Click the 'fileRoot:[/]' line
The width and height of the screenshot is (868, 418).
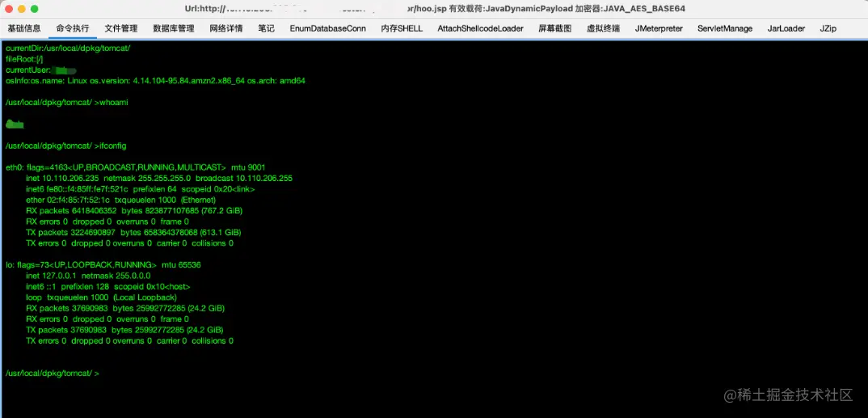[x=23, y=59]
